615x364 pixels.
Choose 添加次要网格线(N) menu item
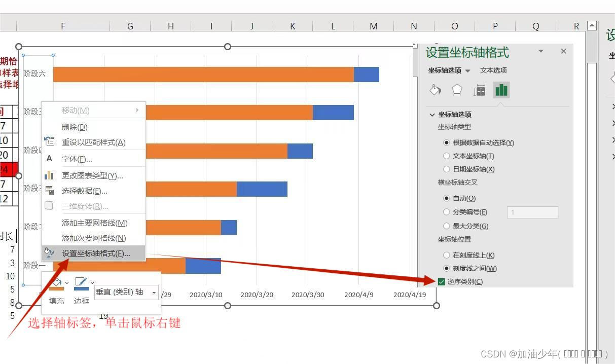click(x=94, y=238)
